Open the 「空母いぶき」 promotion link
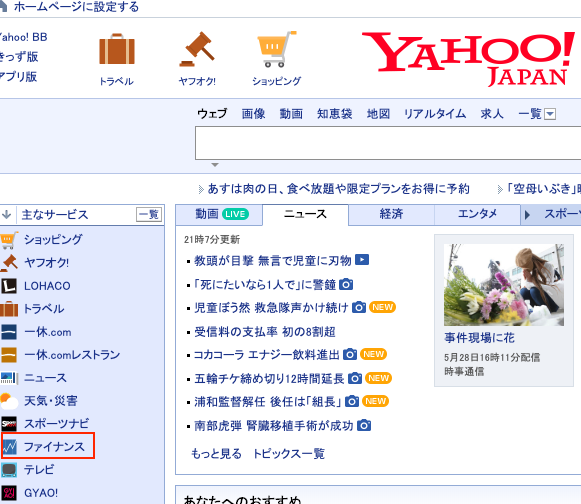The image size is (581, 504). (x=543, y=189)
